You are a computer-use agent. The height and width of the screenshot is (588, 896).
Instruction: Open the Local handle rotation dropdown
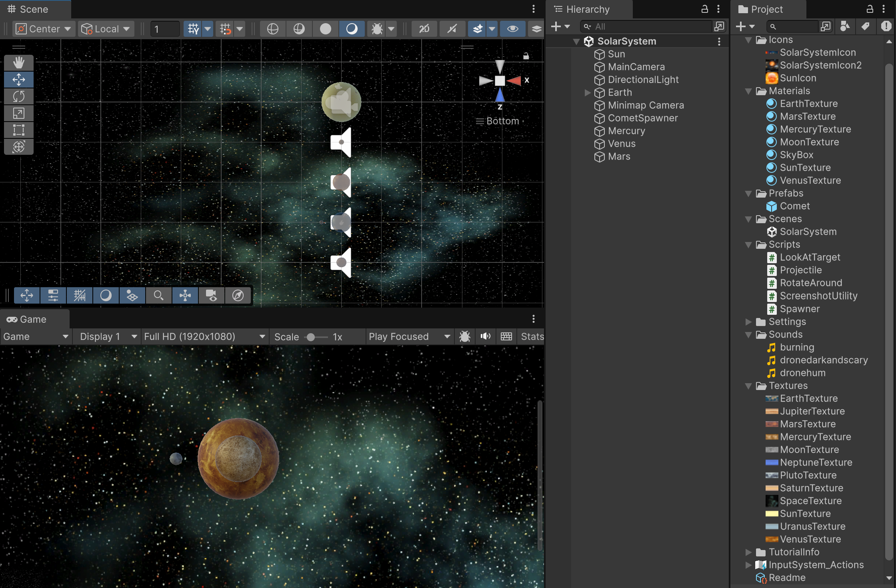[106, 29]
